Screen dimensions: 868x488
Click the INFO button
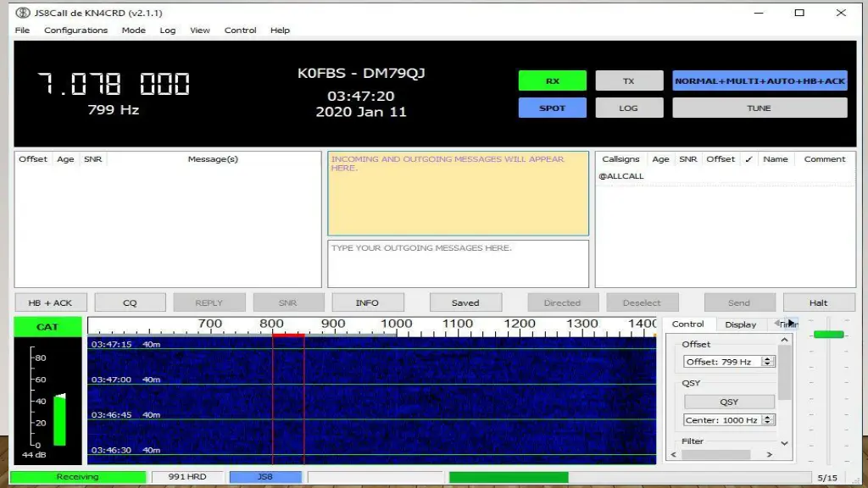[368, 302]
